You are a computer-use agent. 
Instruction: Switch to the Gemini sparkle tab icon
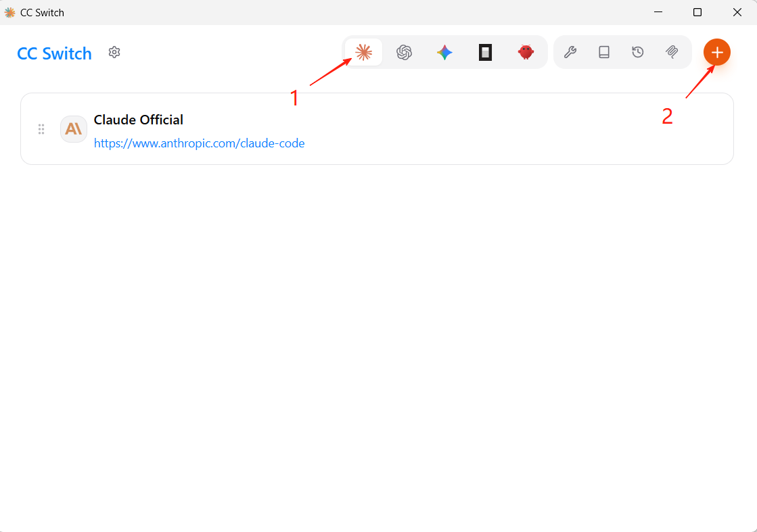click(444, 52)
